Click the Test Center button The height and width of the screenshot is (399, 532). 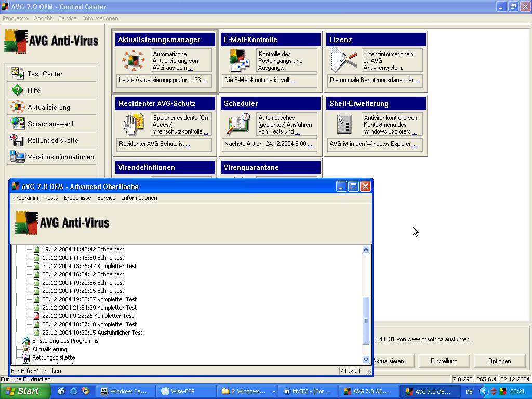click(x=51, y=74)
